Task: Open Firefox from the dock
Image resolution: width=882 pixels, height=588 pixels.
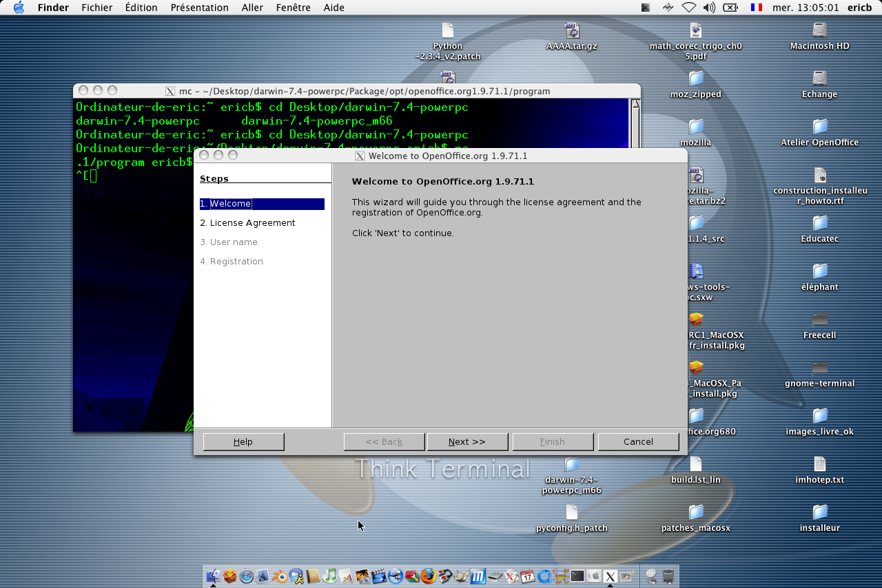Action: pos(429,576)
